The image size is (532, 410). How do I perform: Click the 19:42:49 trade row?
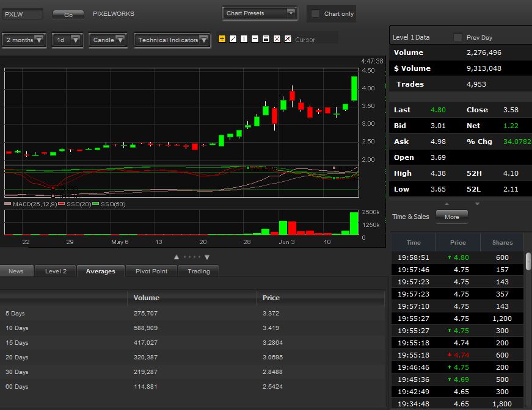(457, 392)
